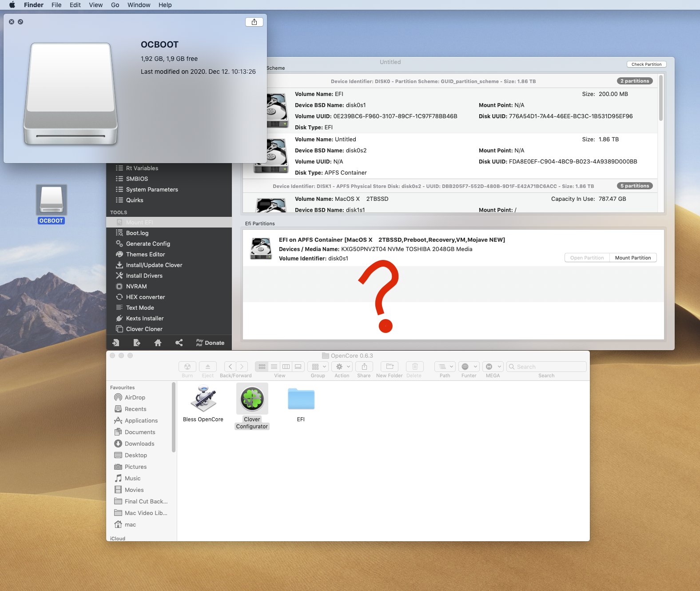Open the Group dropdown in Finder toolbar
Image resolution: width=700 pixels, height=591 pixels.
pos(318,367)
